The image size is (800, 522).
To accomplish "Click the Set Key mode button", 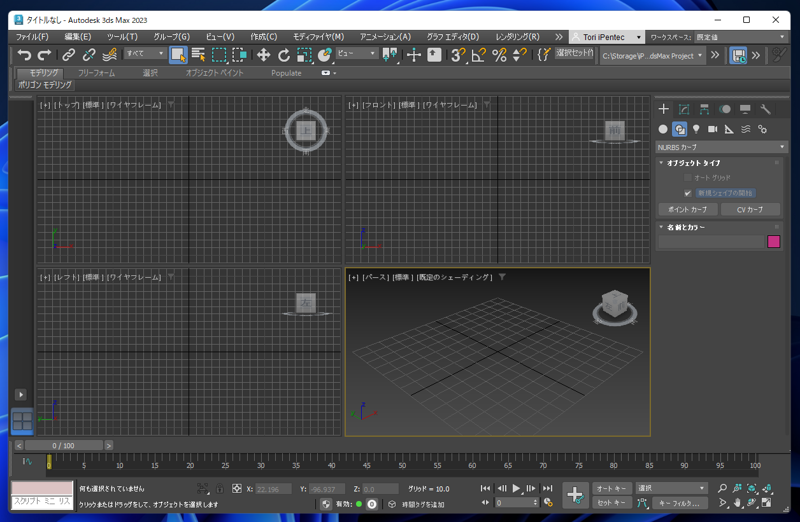I will [x=612, y=503].
